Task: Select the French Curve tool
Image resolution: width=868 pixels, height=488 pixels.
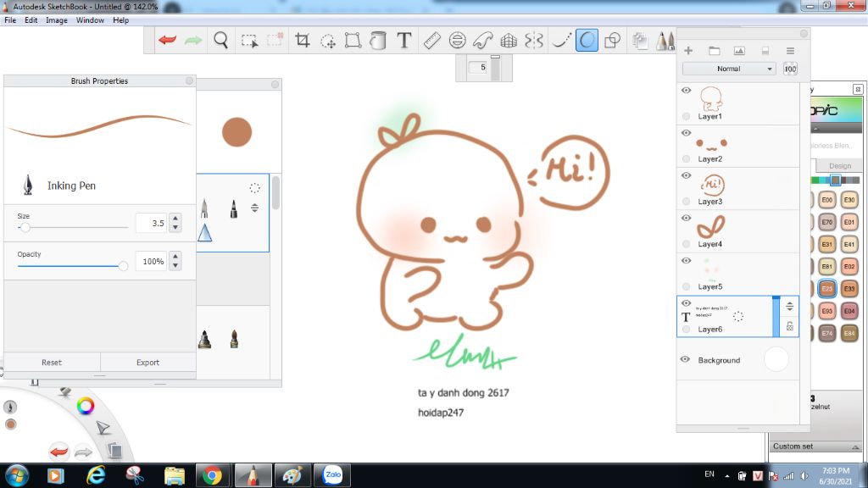Action: tap(482, 41)
